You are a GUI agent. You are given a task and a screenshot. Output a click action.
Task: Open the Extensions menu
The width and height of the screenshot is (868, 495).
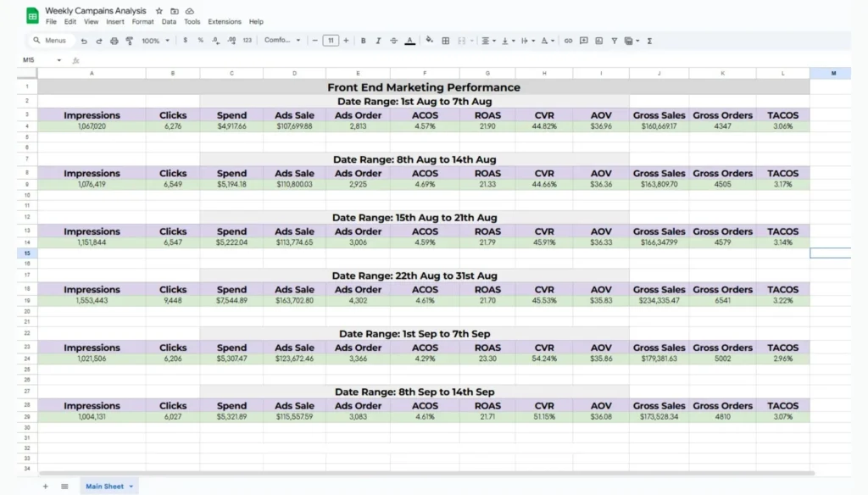point(225,22)
